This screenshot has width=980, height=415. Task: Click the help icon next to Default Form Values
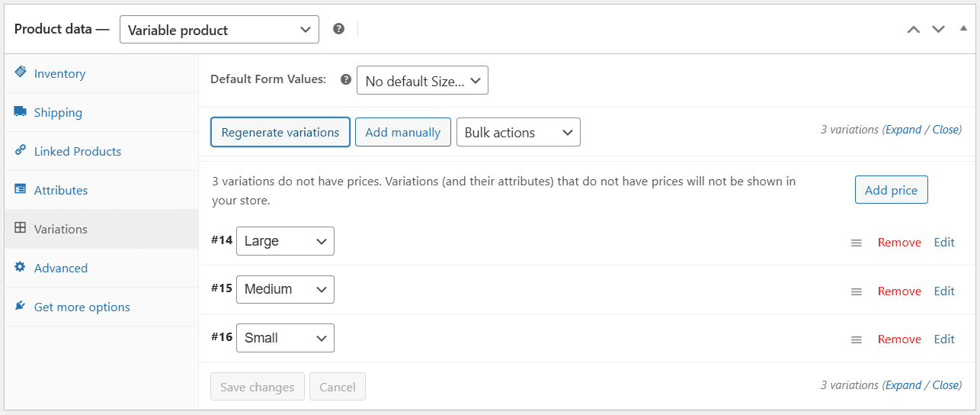tap(346, 79)
